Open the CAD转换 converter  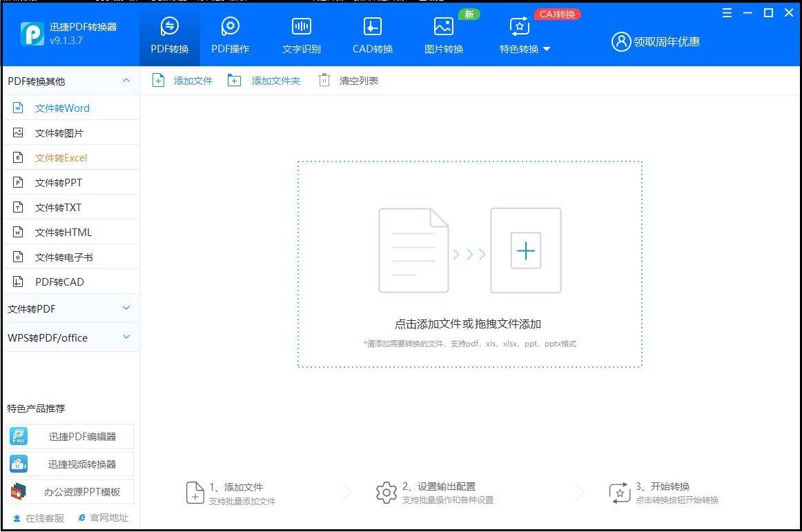[x=372, y=35]
